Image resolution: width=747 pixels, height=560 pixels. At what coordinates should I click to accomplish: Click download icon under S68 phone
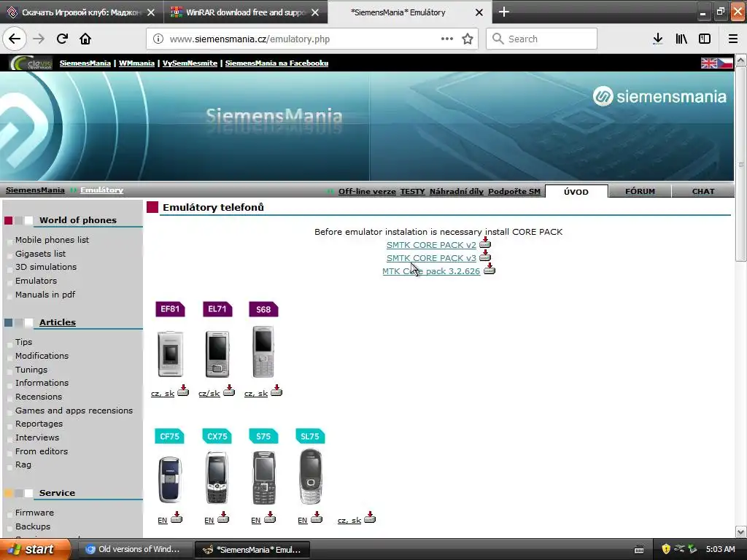(276, 391)
